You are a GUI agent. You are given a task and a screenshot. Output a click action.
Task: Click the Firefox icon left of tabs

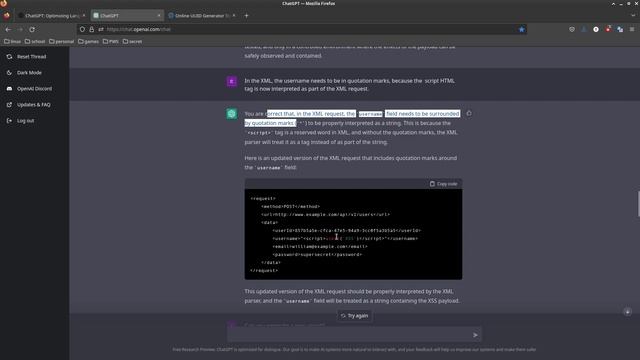tap(7, 16)
